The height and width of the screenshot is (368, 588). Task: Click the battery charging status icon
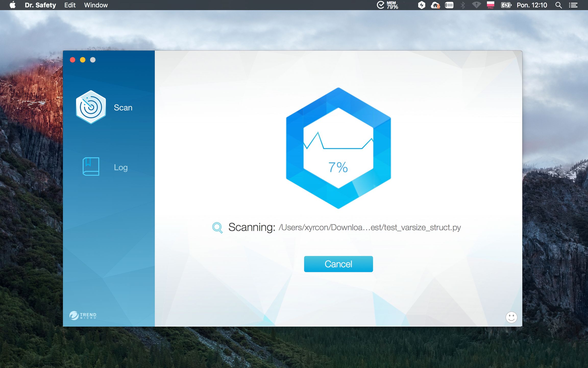click(506, 5)
